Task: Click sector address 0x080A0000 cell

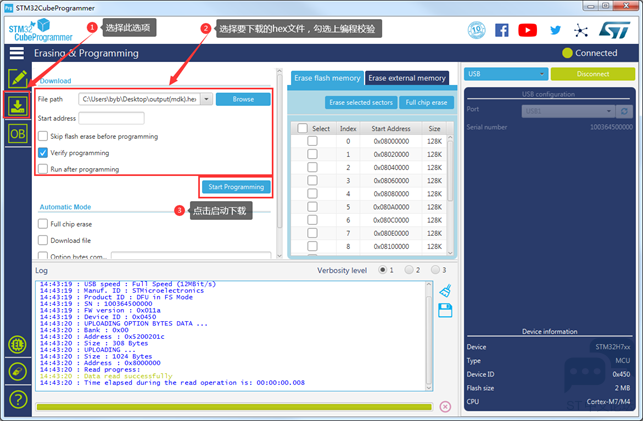Action: tap(391, 207)
